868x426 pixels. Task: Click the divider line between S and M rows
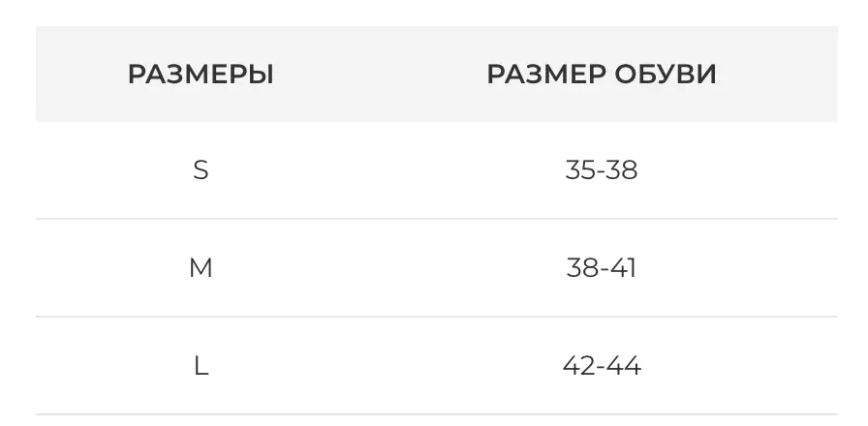point(436,219)
